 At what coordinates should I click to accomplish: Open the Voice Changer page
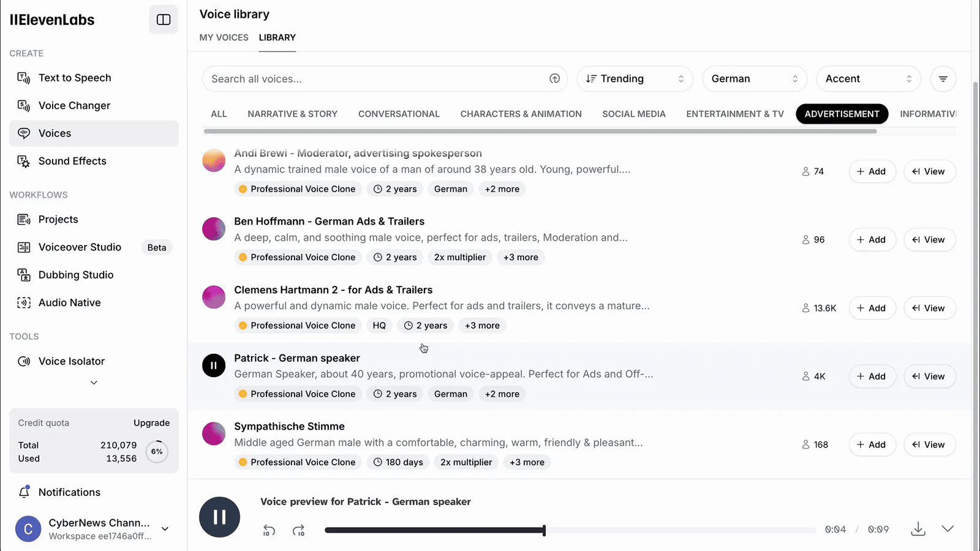pos(94,105)
